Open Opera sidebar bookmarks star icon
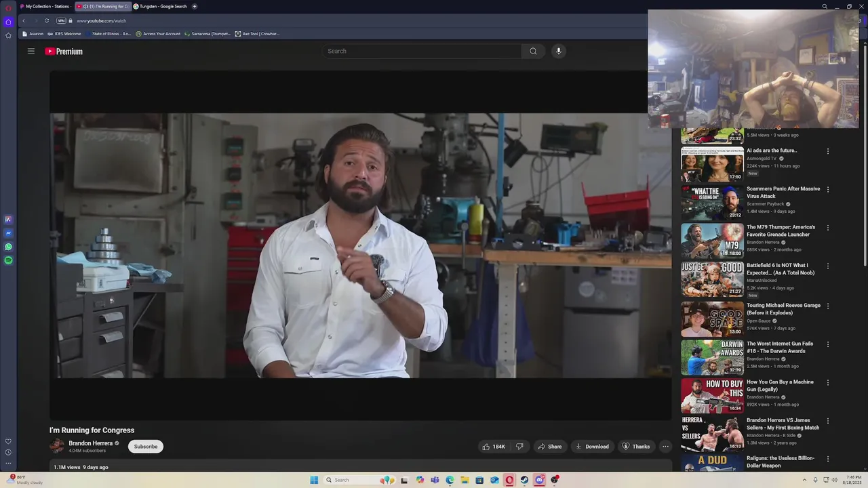868x488 pixels. [x=8, y=35]
